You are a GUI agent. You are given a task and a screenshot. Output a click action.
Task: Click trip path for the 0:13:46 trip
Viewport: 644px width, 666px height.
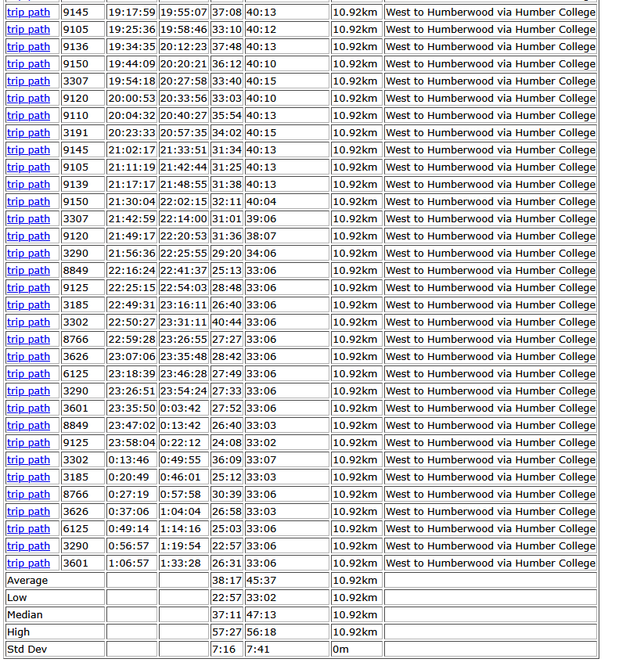(x=28, y=460)
